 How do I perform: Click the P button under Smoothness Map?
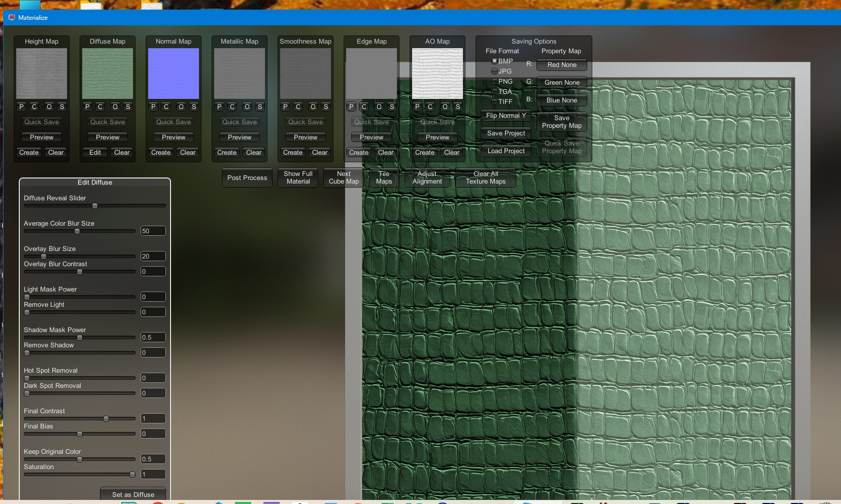coord(285,106)
